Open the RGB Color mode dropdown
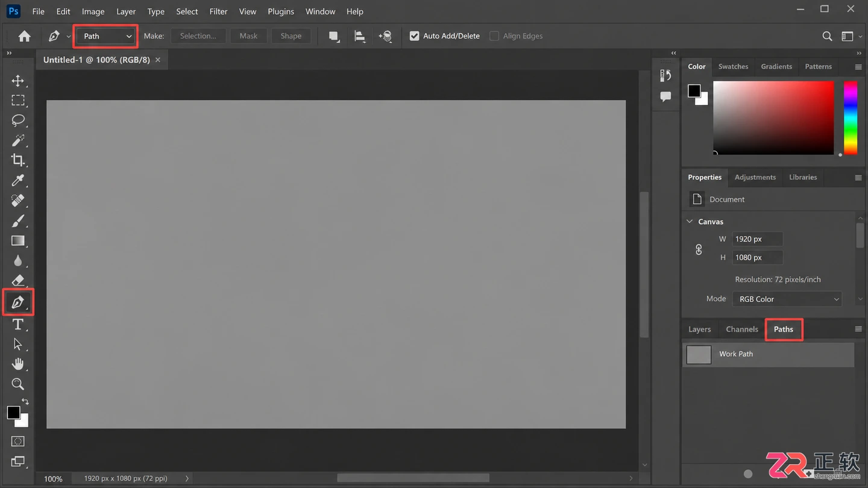 787,299
